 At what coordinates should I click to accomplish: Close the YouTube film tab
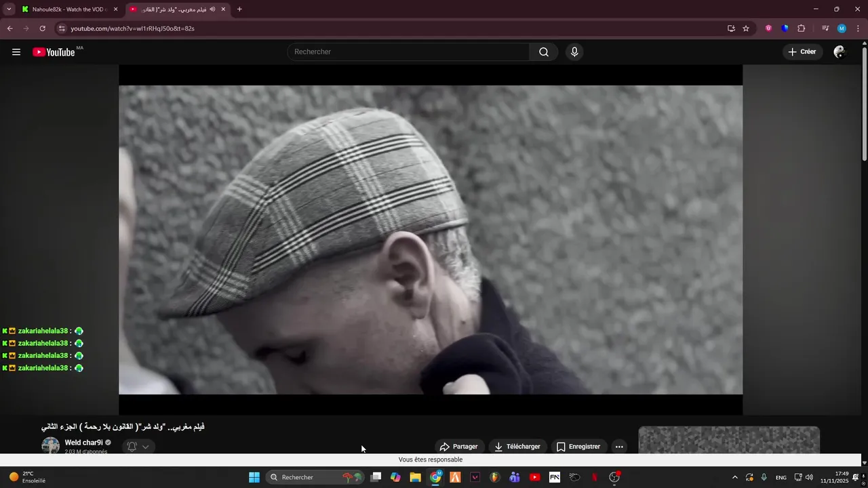223,9
